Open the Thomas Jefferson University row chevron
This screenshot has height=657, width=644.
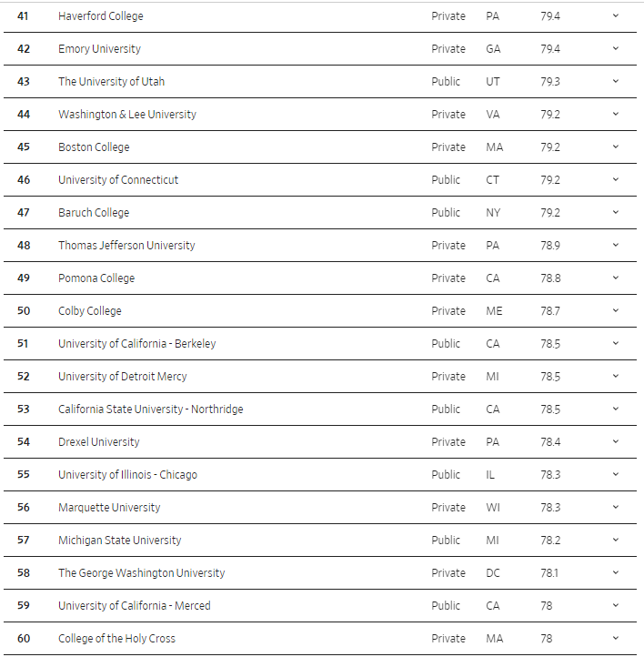(x=615, y=246)
